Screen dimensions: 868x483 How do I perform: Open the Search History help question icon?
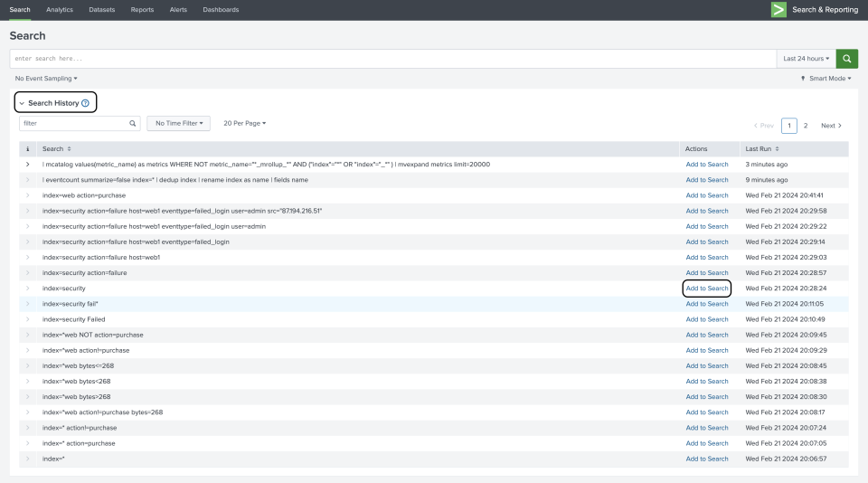click(85, 103)
